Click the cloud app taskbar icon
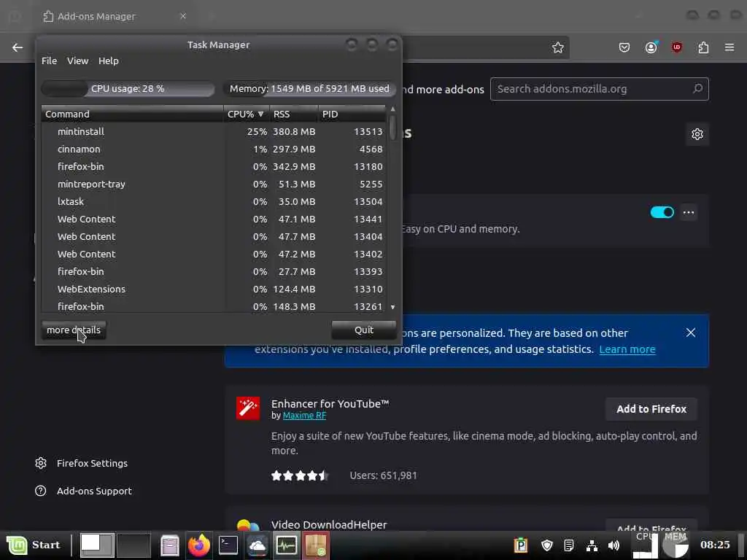 click(x=258, y=545)
